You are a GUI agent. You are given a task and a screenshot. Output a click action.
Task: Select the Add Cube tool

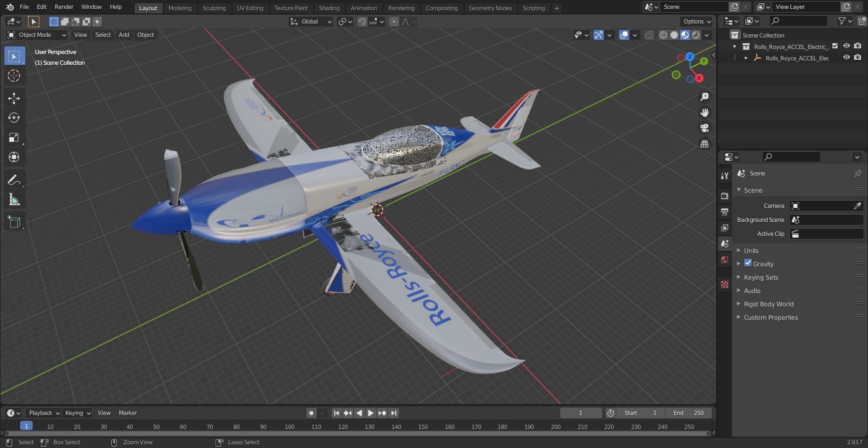tap(14, 222)
